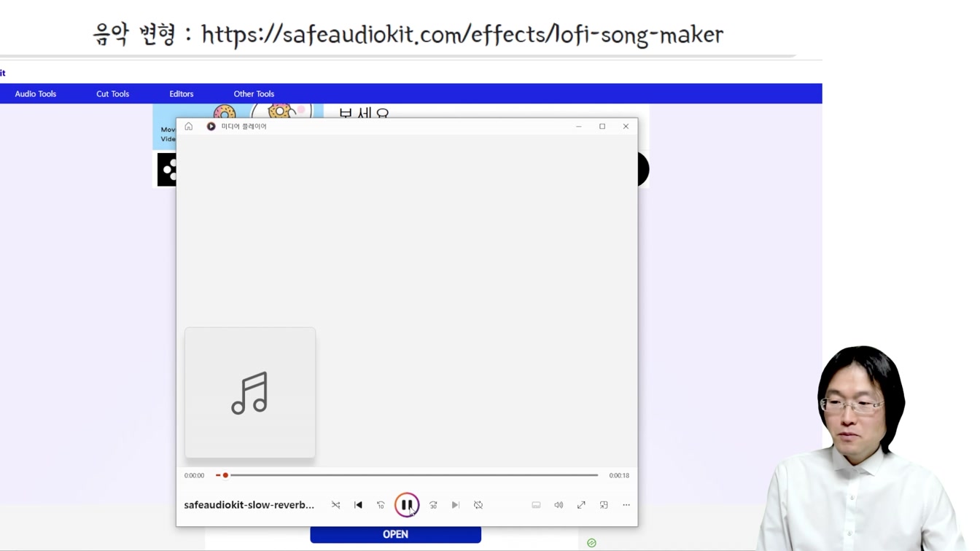Open the Other Tools menu
This screenshot has height=551, width=980.
point(254,93)
